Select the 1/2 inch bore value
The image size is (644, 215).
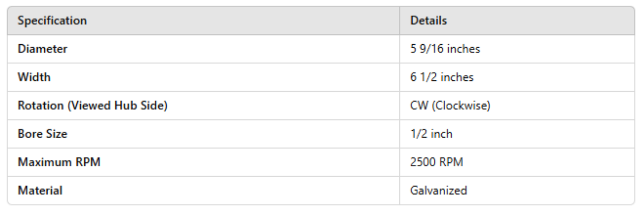pos(431,134)
